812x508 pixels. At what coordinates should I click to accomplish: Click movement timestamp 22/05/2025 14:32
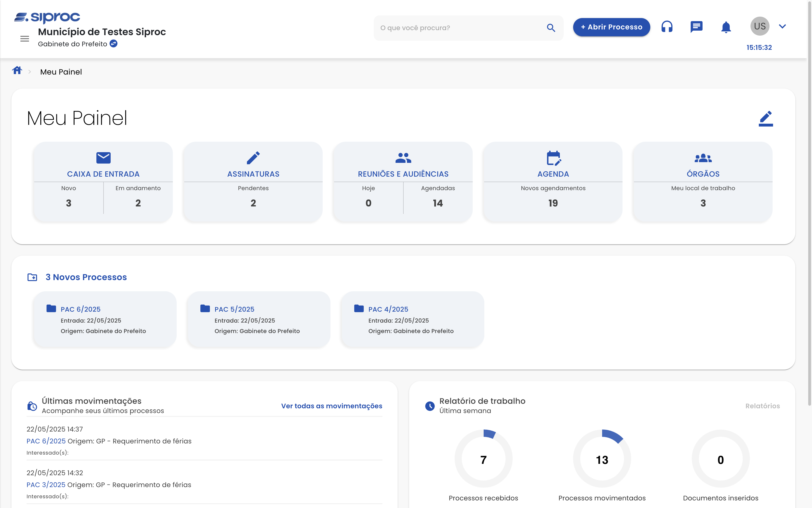[55, 473]
